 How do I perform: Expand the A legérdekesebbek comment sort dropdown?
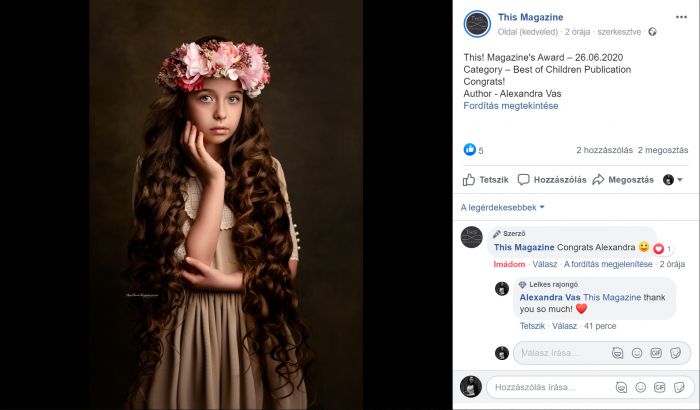[x=502, y=207]
